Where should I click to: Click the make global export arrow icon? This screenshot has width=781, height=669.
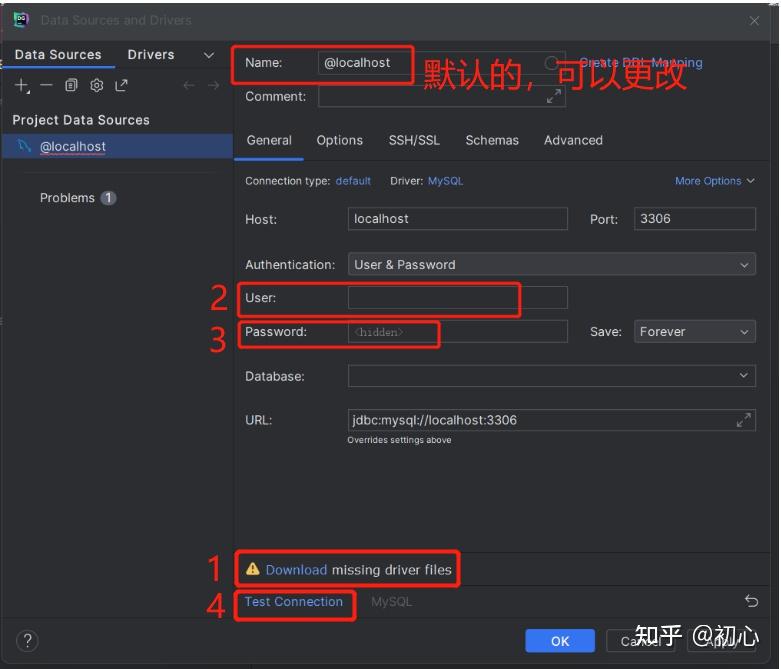coord(121,86)
